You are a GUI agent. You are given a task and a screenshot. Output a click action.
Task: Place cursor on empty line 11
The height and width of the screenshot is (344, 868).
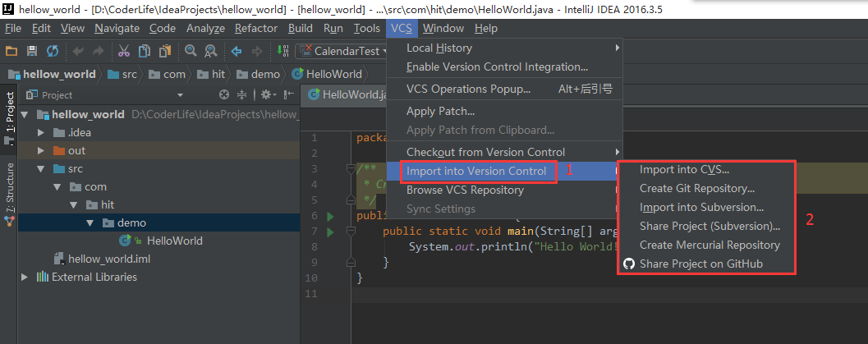(609, 294)
